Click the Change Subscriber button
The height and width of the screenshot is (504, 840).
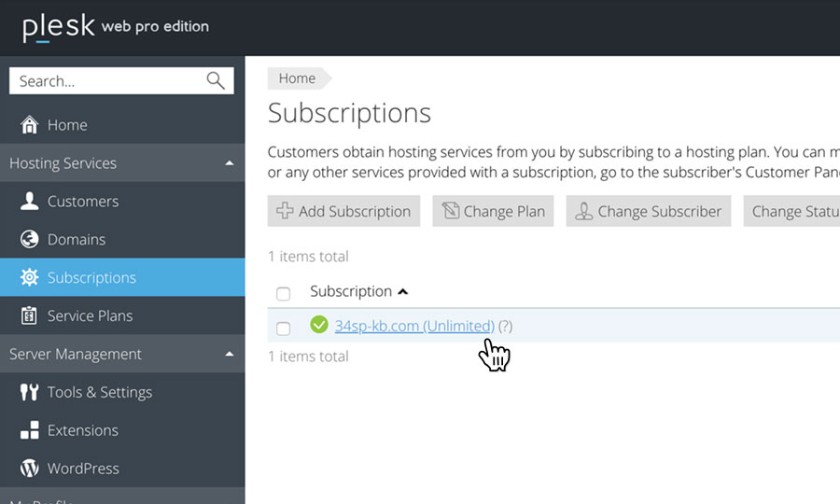pyautogui.click(x=649, y=211)
